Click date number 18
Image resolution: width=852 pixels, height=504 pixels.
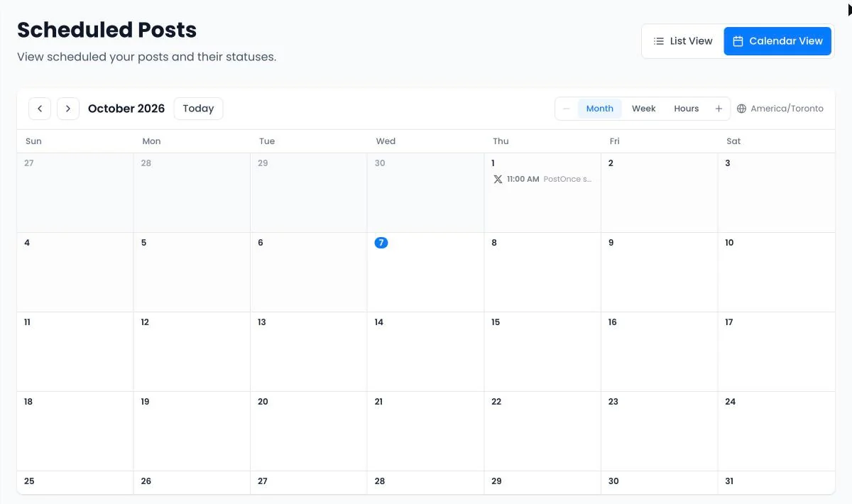coord(28,402)
